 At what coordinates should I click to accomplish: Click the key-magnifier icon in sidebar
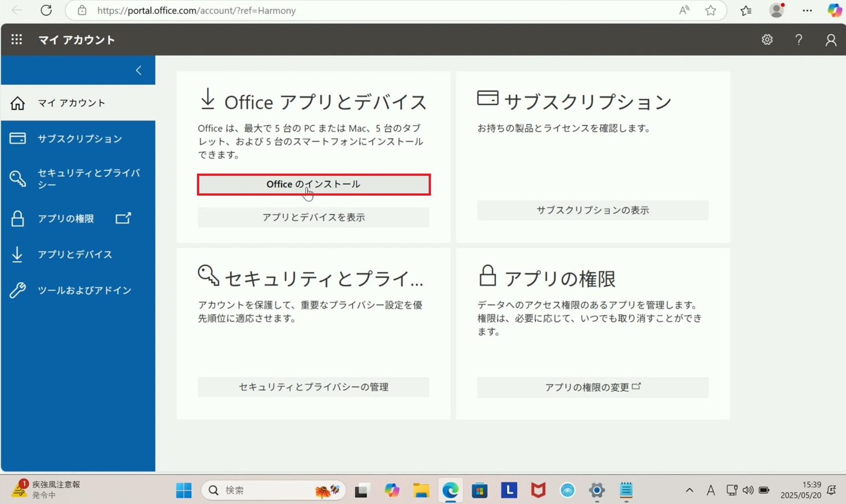pos(18,178)
